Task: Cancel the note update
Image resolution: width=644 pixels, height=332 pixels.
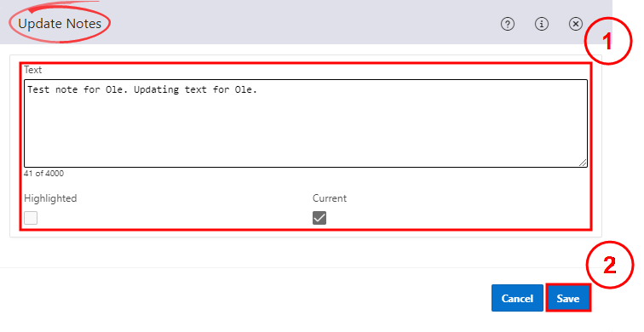Action: [518, 298]
